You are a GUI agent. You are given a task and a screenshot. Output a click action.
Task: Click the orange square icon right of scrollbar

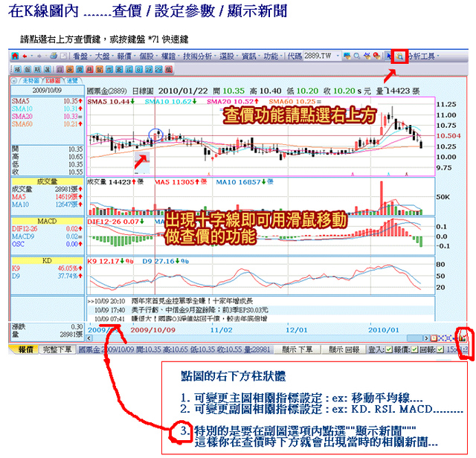click(x=434, y=338)
